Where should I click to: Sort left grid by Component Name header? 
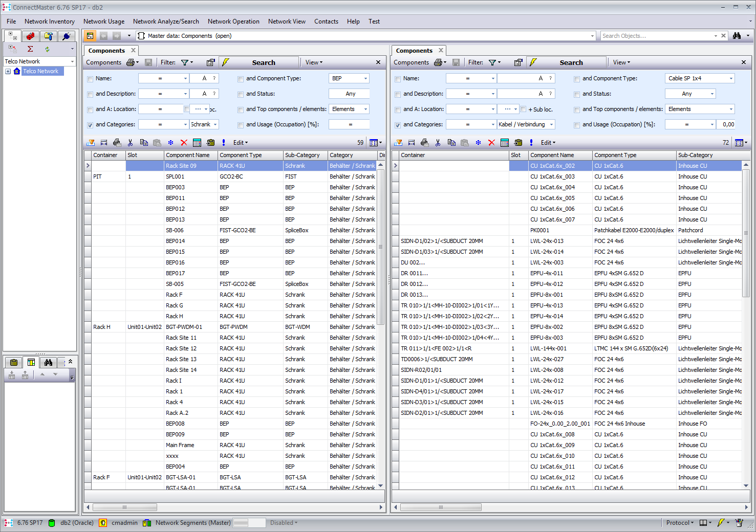(191, 155)
